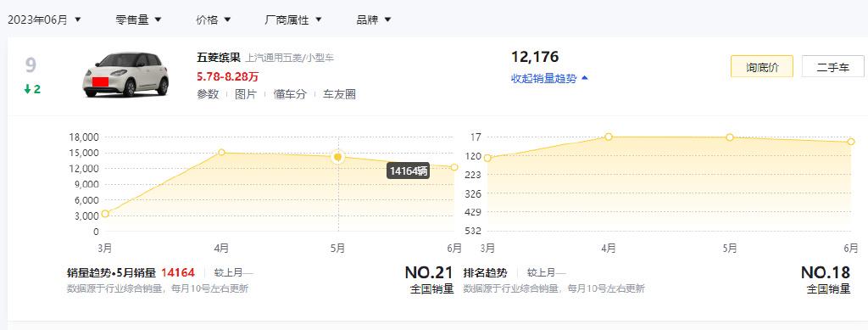This screenshot has width=868, height=330.
Task: Open the 品牌 brand dropdown
Action: 374,20
